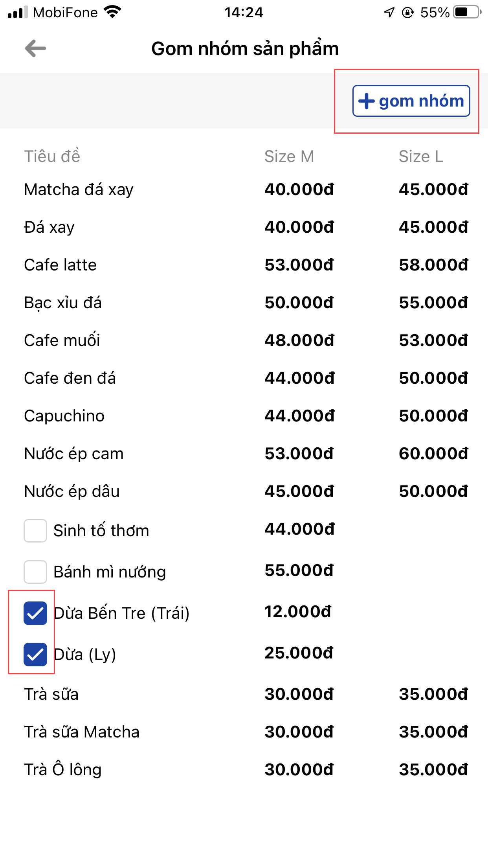Check the Sinh tố thơm checkbox
Viewport: 488px width, 868px height.
35,531
